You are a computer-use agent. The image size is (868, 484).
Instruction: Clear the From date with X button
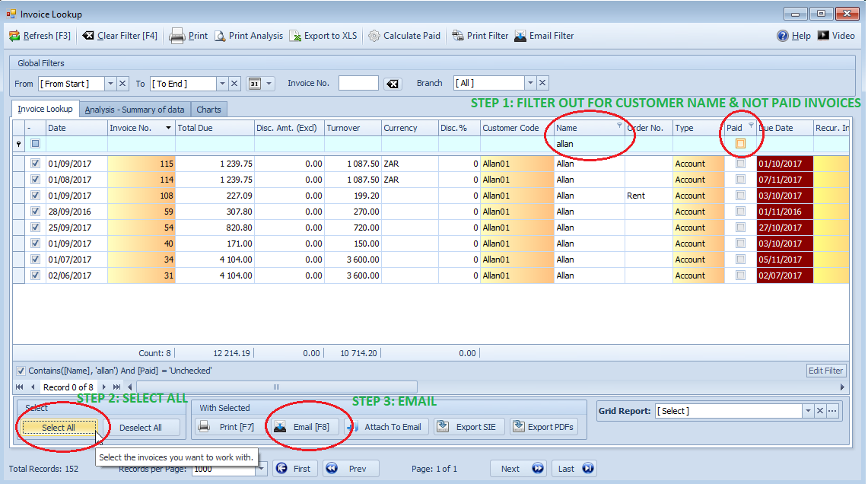[123, 84]
